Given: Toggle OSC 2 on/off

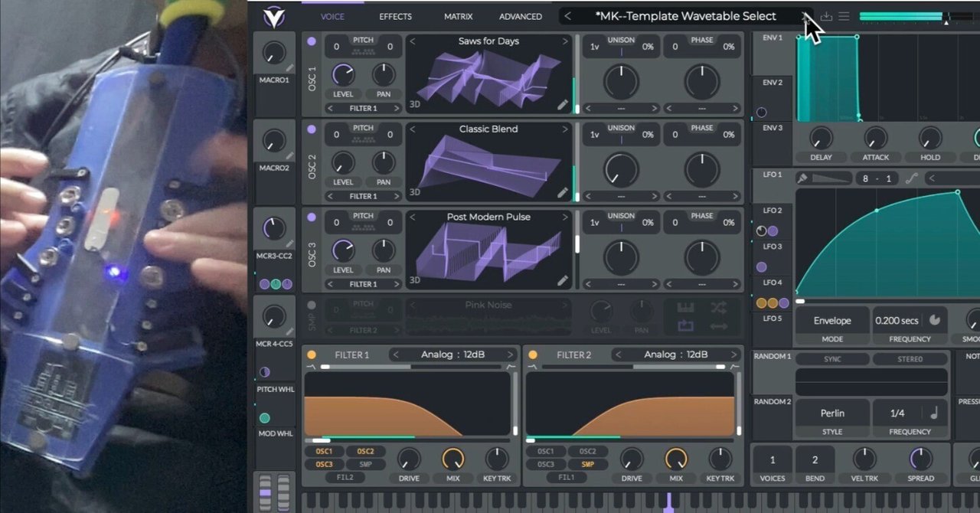Looking at the screenshot, I should tap(312, 129).
